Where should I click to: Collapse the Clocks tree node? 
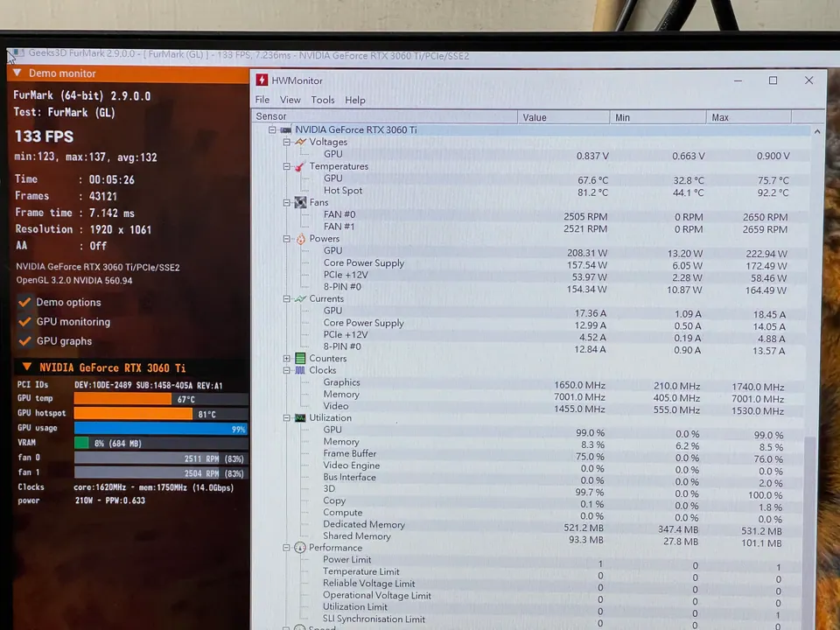coord(287,370)
